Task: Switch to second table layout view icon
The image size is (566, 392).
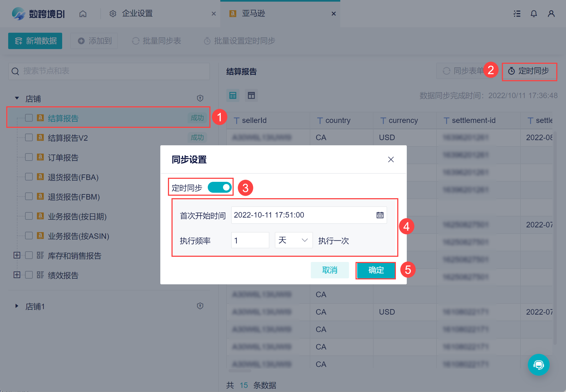Action: (251, 95)
